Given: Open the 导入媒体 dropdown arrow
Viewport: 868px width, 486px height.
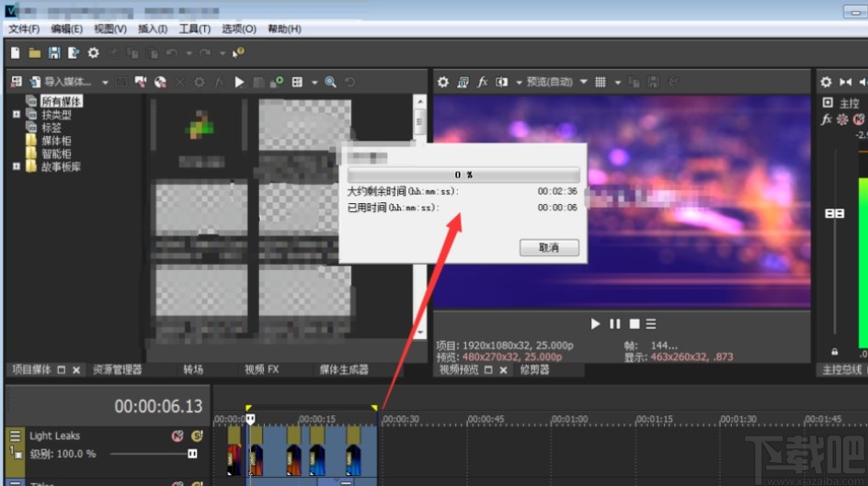Looking at the screenshot, I should tap(105, 83).
